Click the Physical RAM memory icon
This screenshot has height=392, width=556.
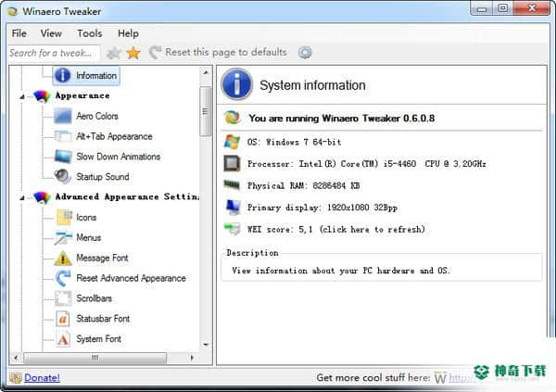(232, 184)
